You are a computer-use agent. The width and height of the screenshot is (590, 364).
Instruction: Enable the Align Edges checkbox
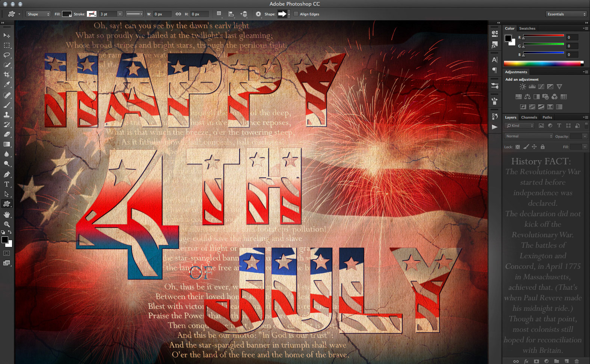pos(296,14)
